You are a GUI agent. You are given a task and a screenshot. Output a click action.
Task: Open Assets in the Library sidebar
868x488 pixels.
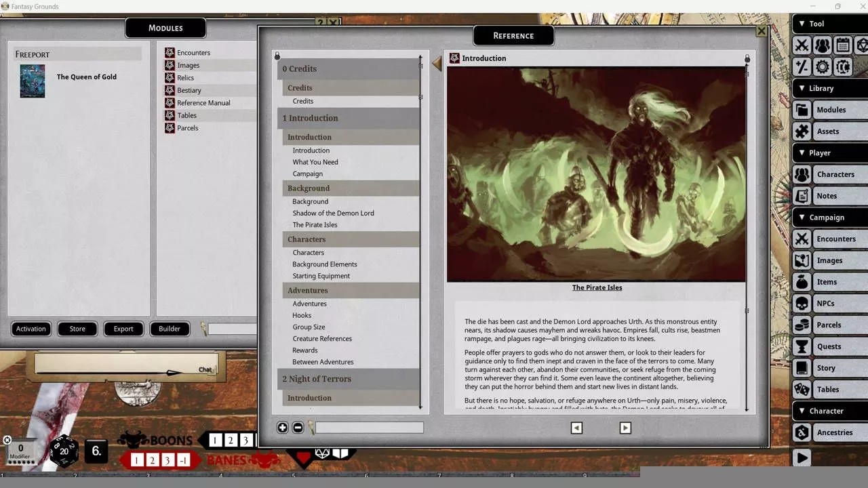(830, 131)
